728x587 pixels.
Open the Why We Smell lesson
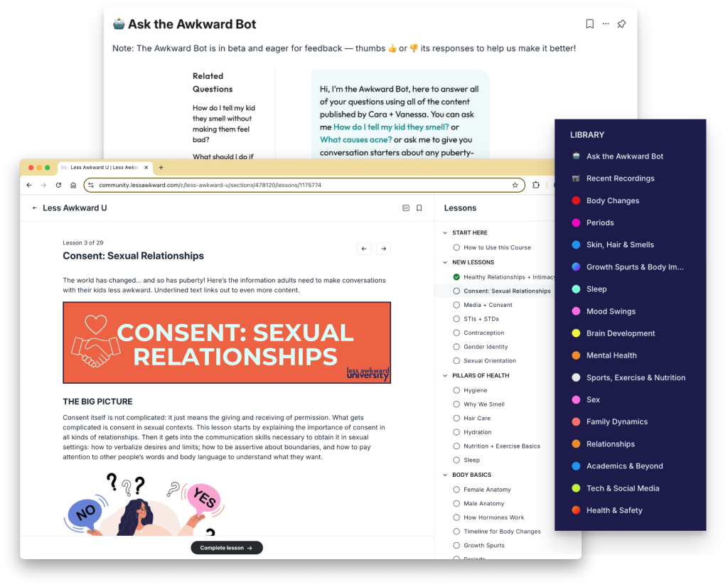click(483, 404)
